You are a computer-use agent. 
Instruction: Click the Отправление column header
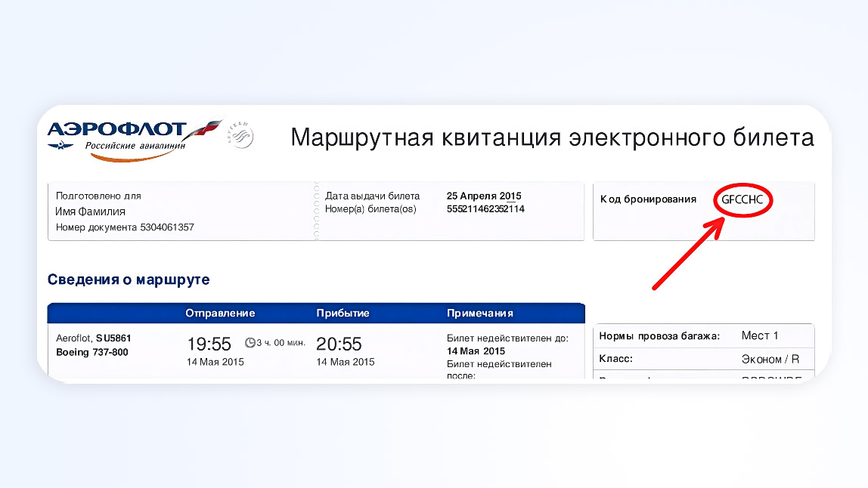(x=221, y=313)
